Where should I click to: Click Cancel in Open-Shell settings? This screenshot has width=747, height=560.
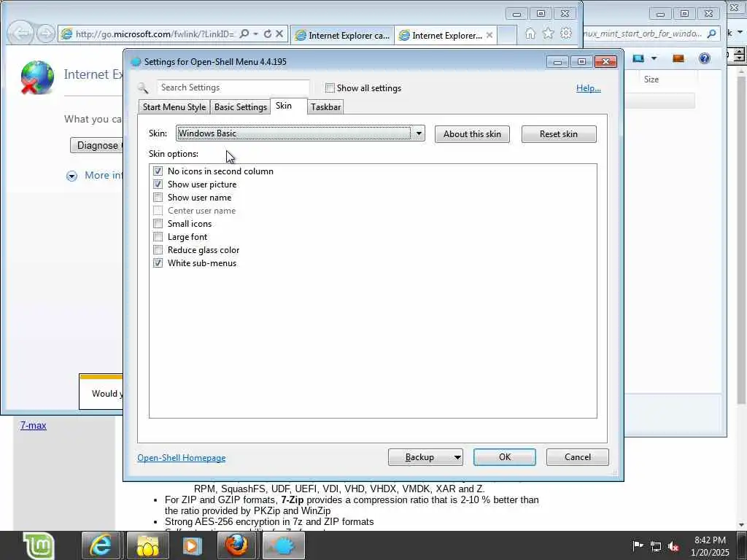(578, 457)
